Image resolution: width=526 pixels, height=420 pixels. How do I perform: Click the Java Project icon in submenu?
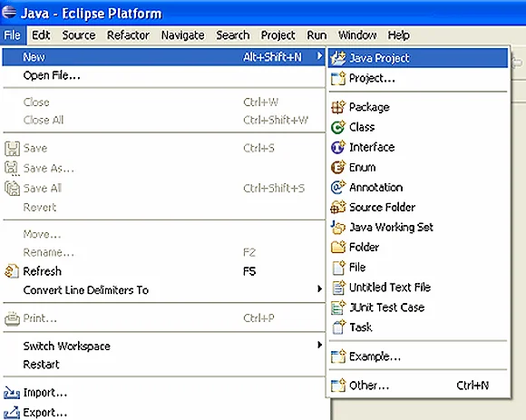337,58
